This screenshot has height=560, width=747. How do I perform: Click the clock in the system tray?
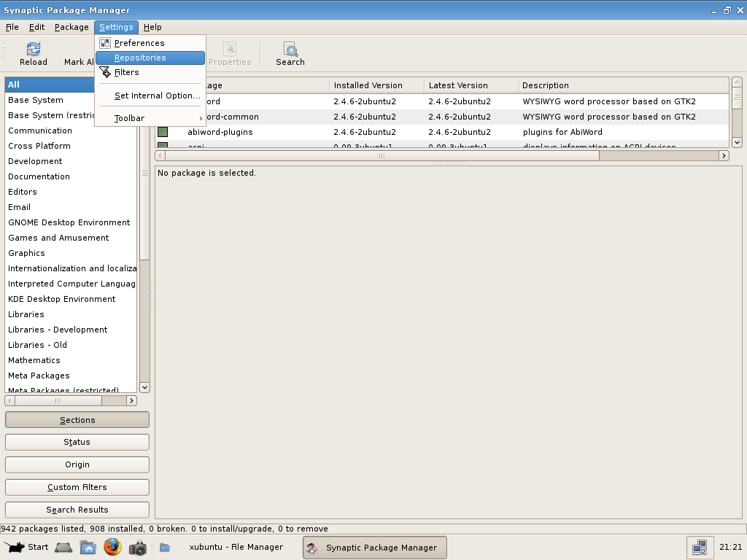tap(730, 547)
